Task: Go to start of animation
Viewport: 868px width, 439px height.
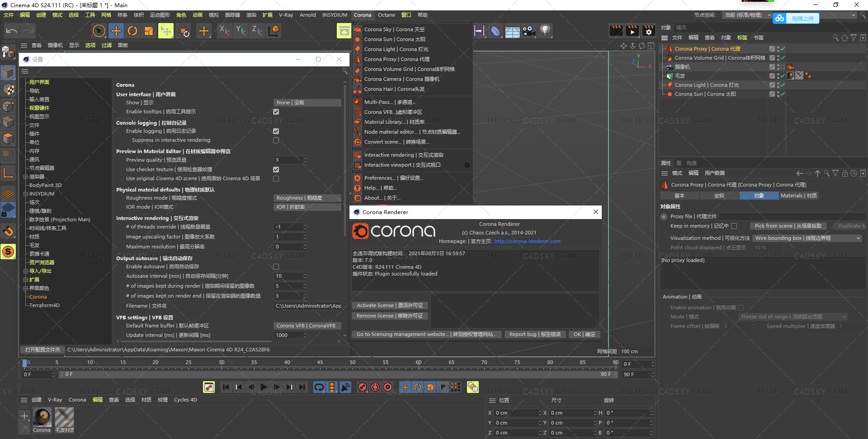Action: pos(226,387)
